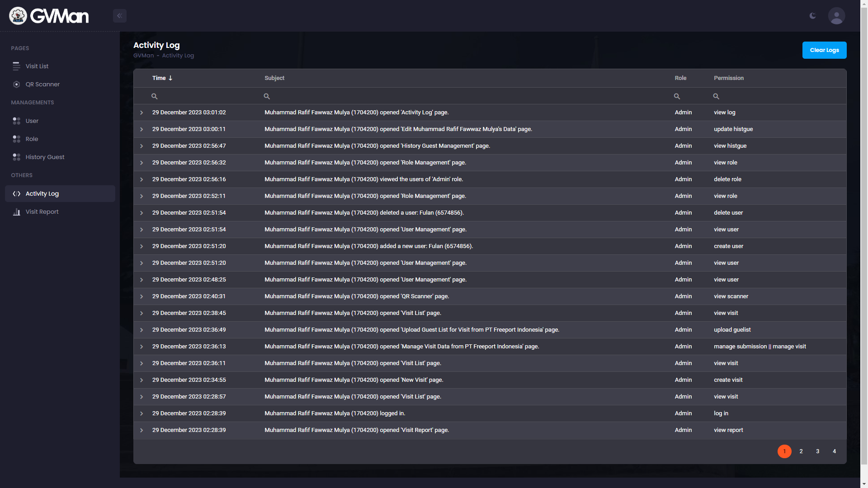Focus the Time filter input

pos(206,96)
